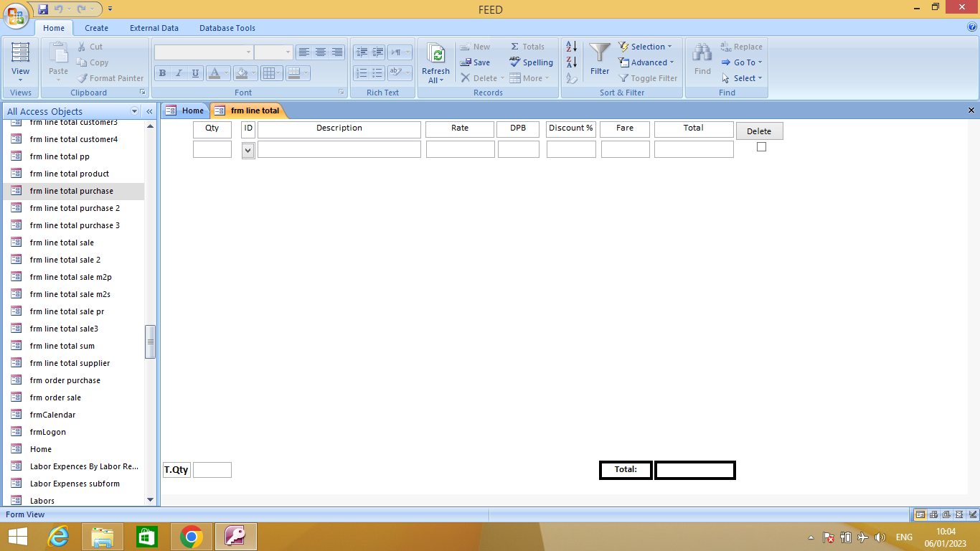This screenshot has height=551, width=980.
Task: Align text right
Action: [x=337, y=52]
